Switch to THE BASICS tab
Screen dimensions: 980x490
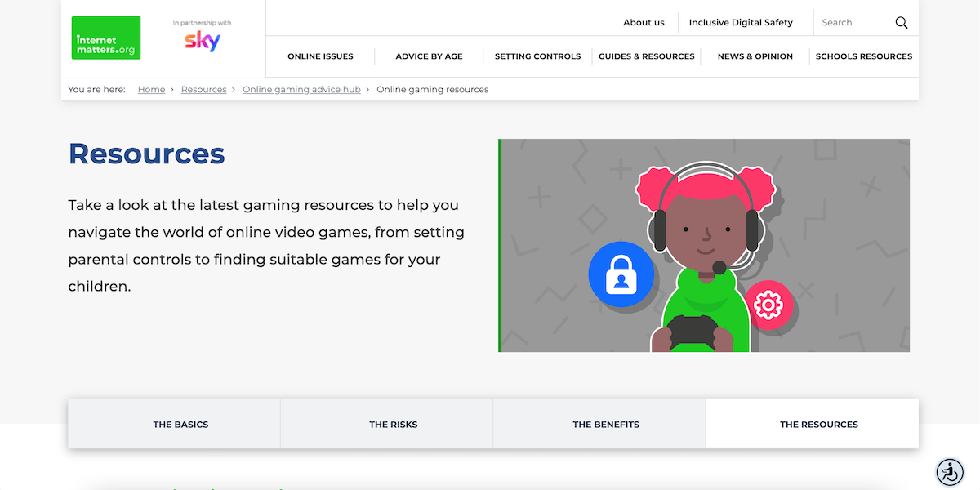[180, 424]
